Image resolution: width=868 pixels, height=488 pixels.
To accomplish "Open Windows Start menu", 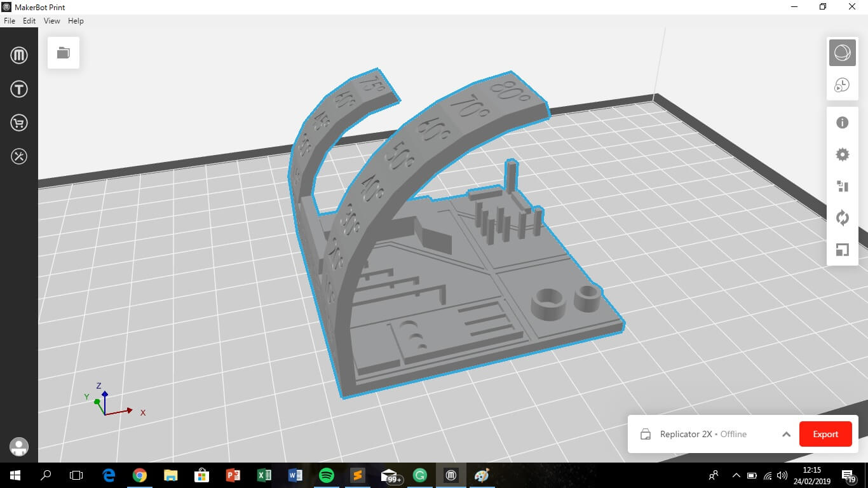I will pyautogui.click(x=15, y=475).
